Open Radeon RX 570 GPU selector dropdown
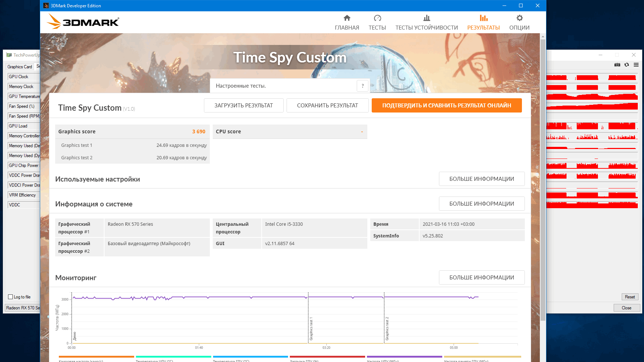The image size is (644, 362). pos(23,308)
